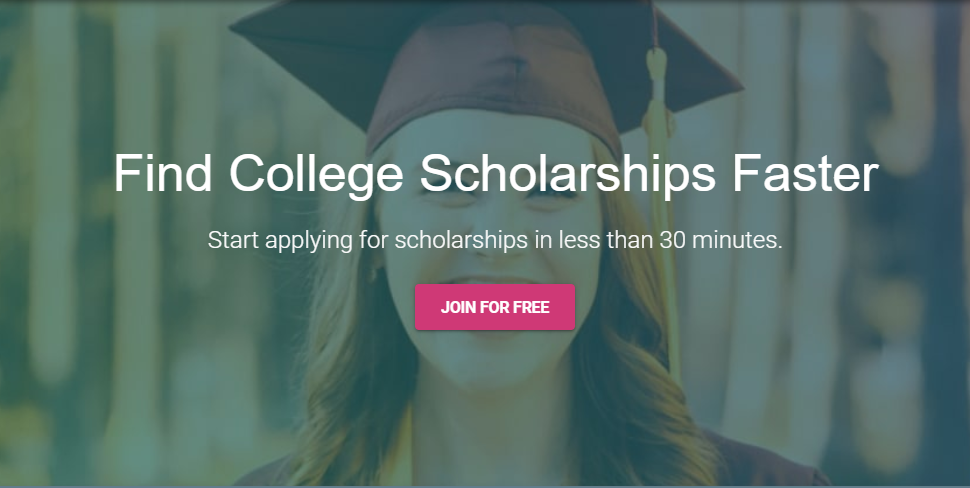
Task: Click the word 'Find' in the headline
Action: (x=161, y=174)
